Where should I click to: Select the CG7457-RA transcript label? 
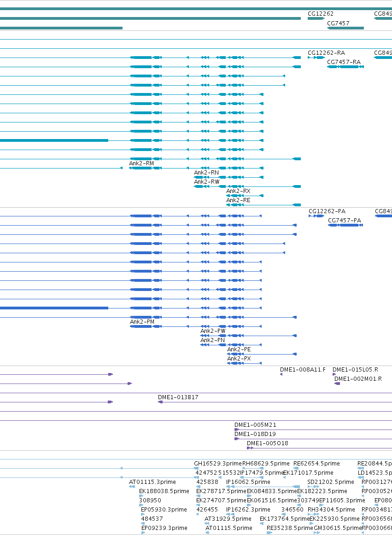pos(344,62)
